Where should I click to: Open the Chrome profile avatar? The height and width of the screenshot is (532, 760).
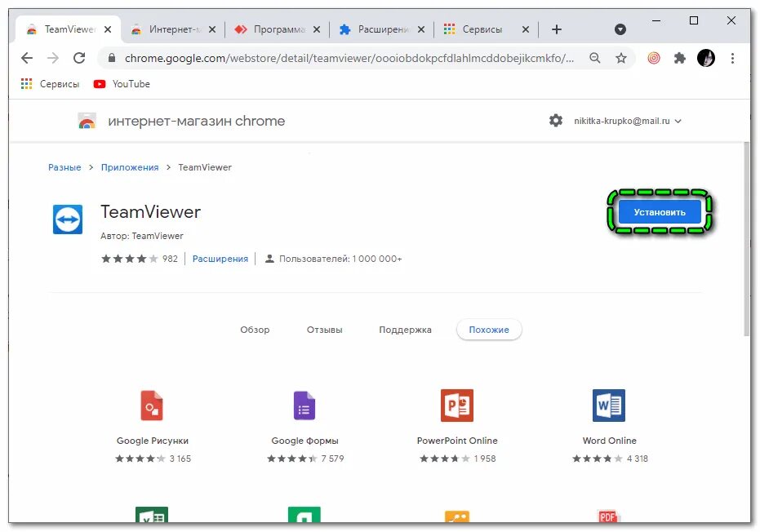[x=705, y=58]
